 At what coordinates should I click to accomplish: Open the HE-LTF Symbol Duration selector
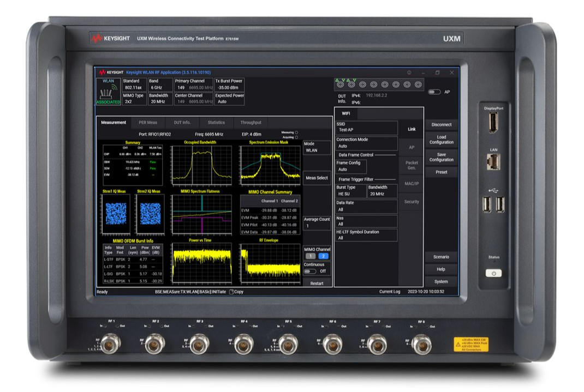click(x=366, y=235)
